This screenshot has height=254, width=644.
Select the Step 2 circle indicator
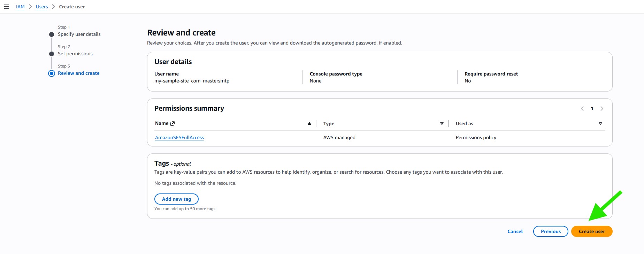52,54
